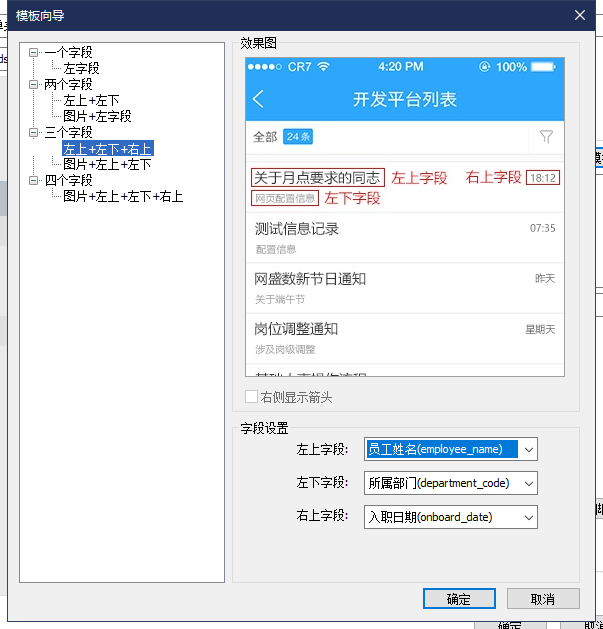Collapse the 四个字段 tree node

[34, 181]
